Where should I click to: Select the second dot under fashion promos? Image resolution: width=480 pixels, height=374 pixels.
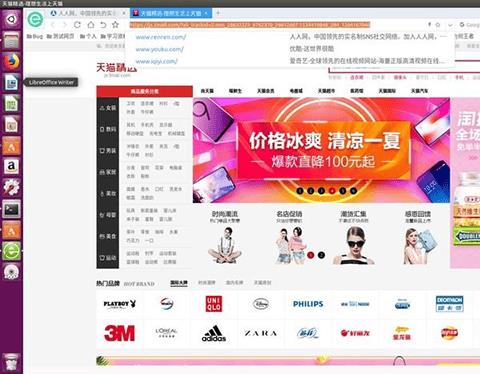(321, 255)
